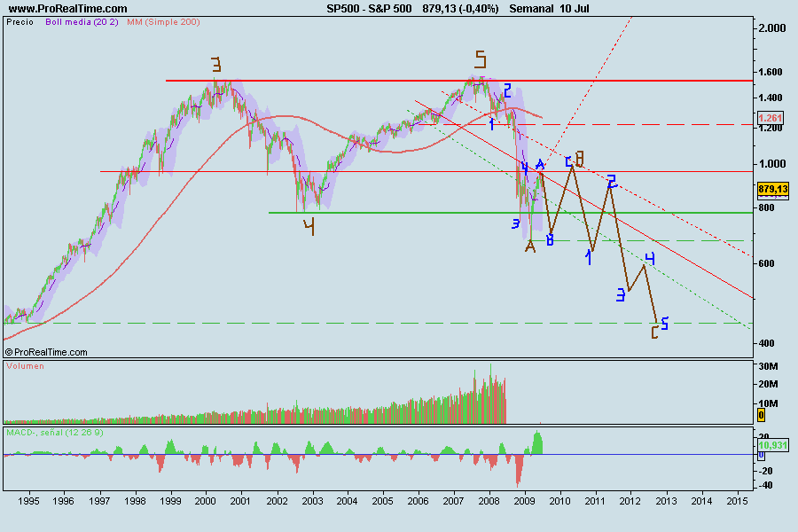Select the 600 price axis value
Viewport: 798px width, 532px height.
coord(766,263)
